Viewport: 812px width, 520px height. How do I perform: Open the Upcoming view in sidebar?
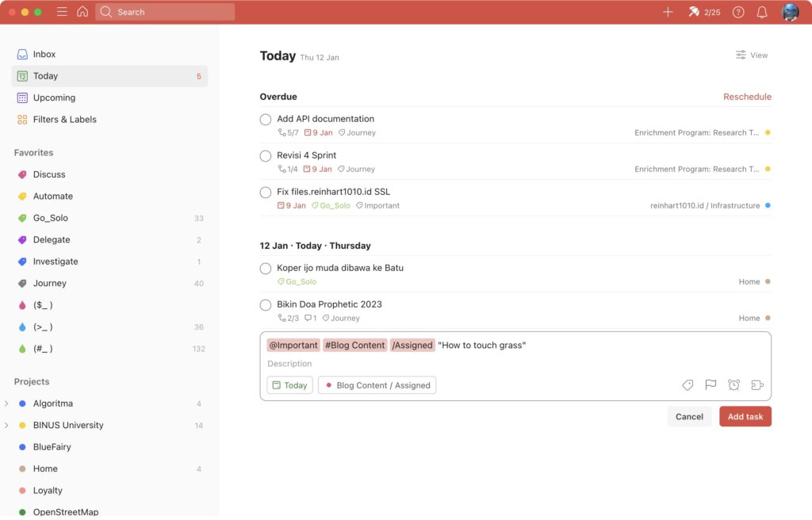(x=54, y=98)
